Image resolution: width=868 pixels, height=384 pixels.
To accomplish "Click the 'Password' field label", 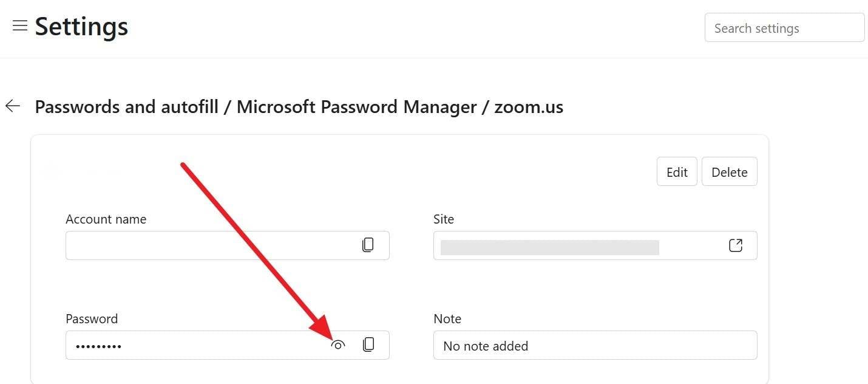I will (92, 319).
